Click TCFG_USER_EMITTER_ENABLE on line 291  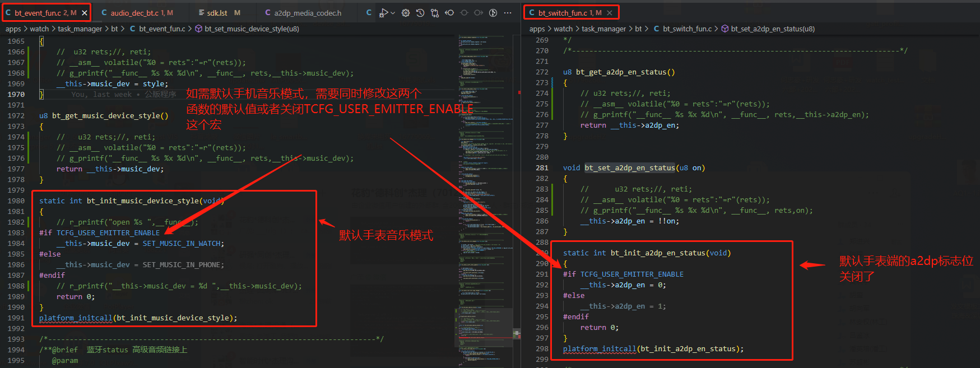pyautogui.click(x=632, y=274)
